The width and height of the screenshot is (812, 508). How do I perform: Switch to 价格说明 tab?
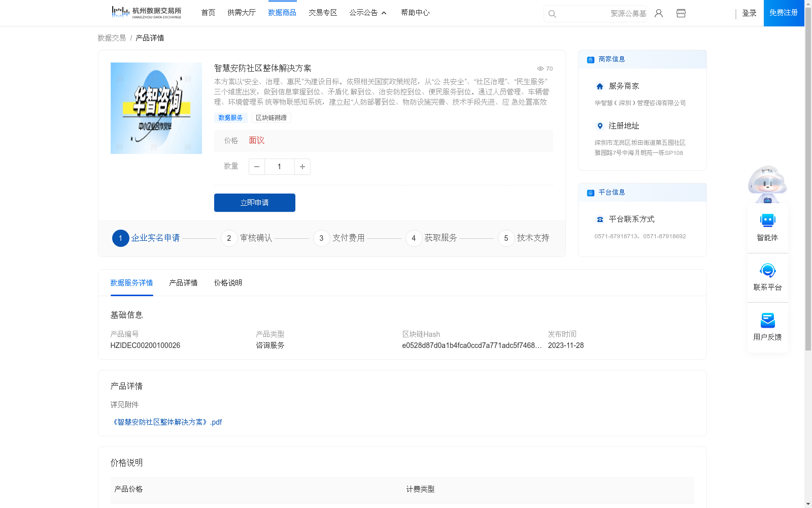click(228, 283)
